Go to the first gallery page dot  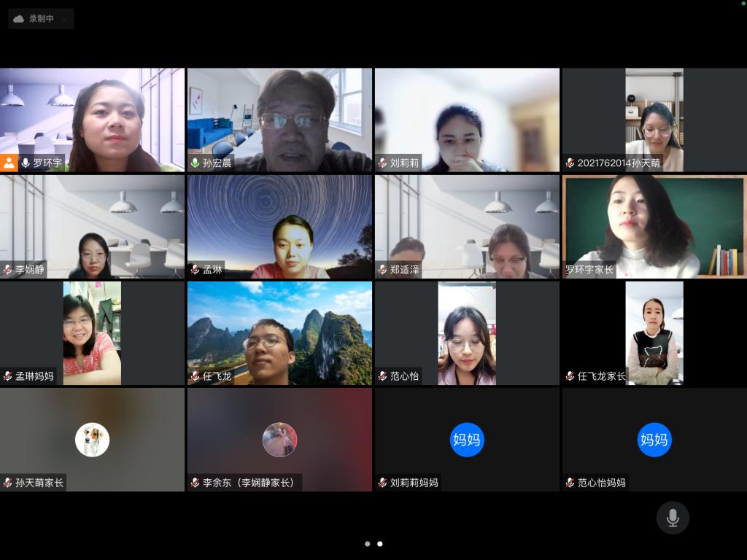368,544
